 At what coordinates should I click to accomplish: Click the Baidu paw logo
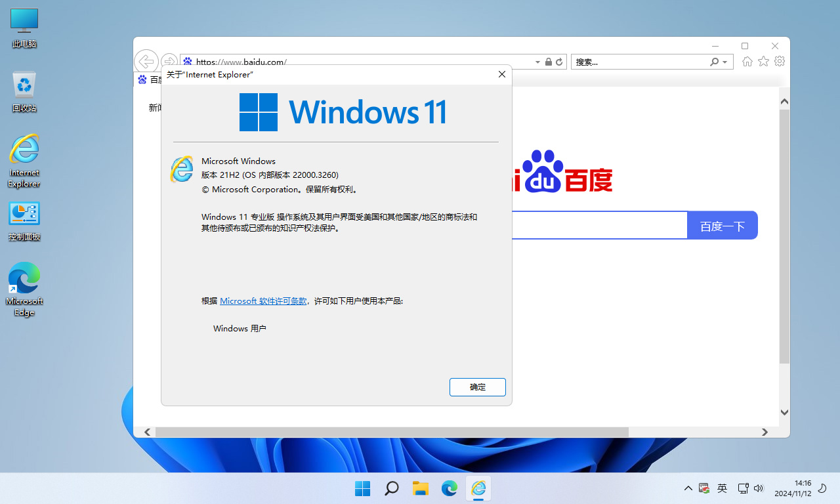(541, 171)
